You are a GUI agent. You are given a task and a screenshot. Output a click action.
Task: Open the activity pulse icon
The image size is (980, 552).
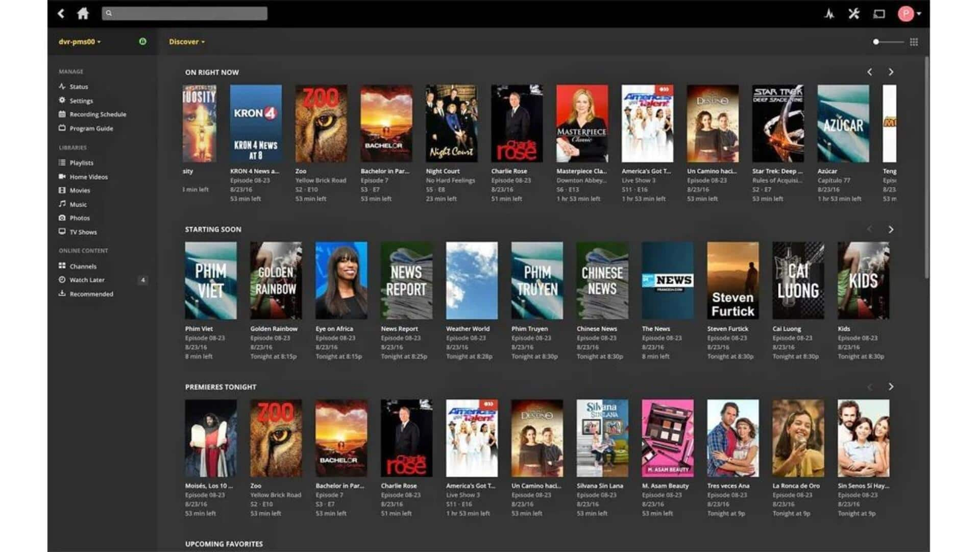click(x=829, y=14)
